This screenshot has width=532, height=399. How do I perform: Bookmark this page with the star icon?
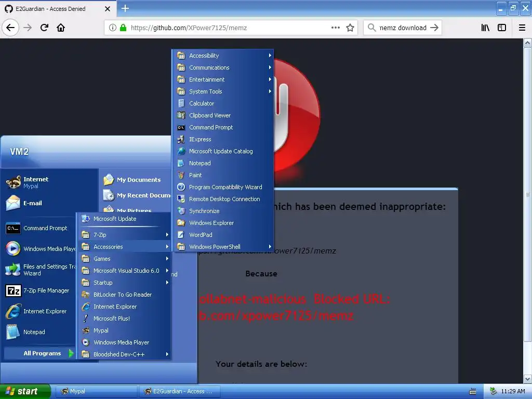[350, 28]
